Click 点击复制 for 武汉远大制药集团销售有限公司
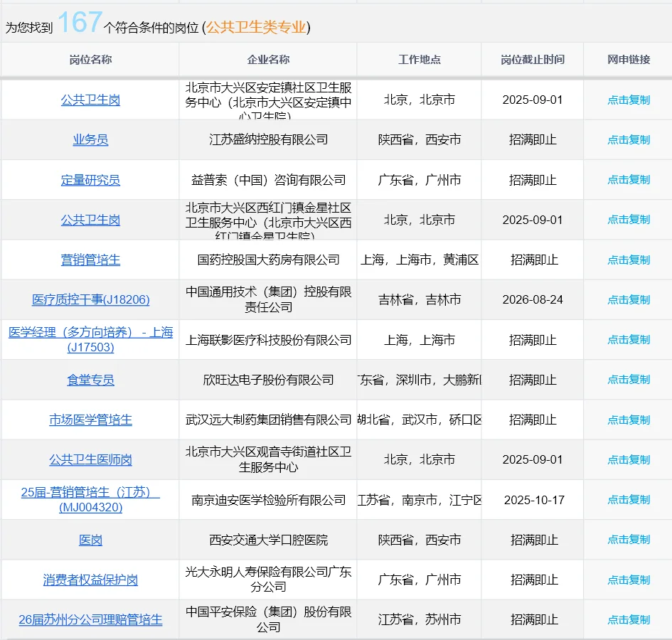Screen dimensions: 672x640 (x=629, y=420)
